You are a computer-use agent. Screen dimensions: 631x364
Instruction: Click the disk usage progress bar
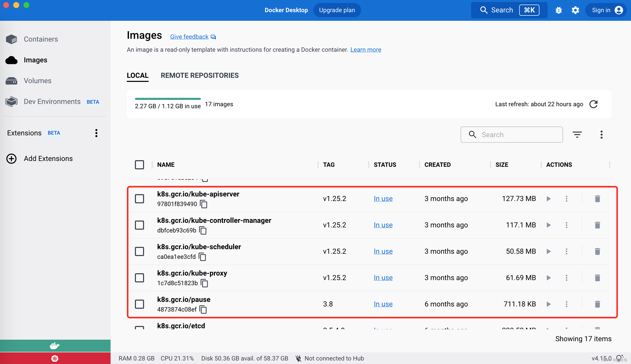click(168, 99)
